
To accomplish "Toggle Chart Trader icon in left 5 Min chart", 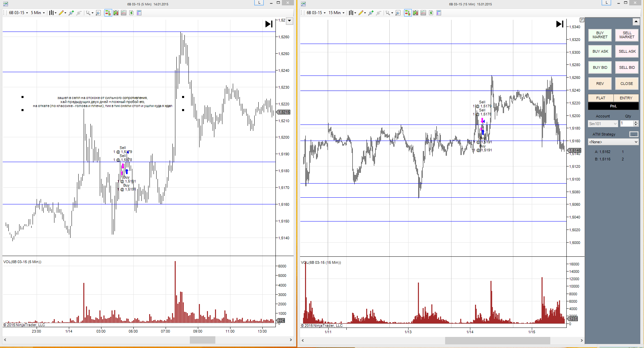I will (x=108, y=13).
